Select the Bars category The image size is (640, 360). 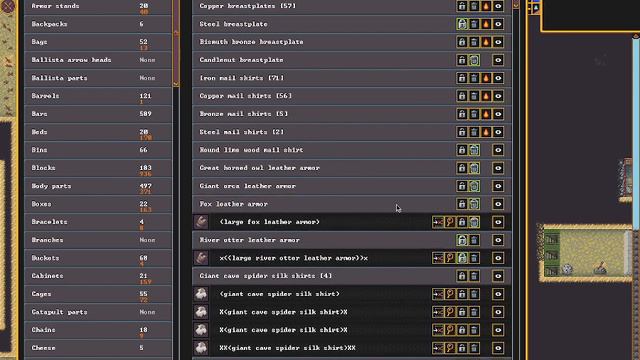[x=98, y=114]
